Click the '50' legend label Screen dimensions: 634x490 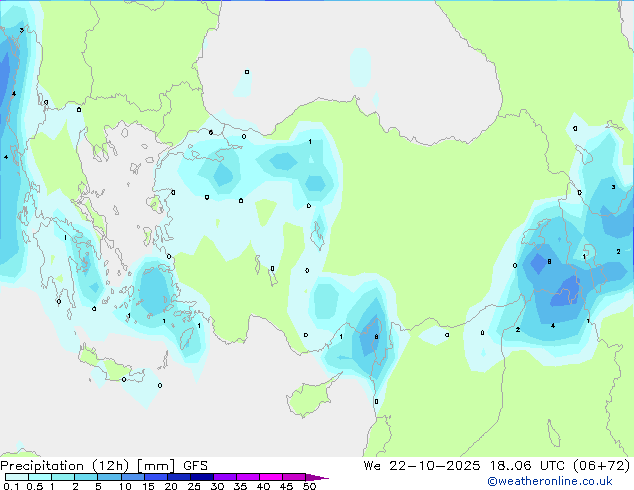[309, 486]
